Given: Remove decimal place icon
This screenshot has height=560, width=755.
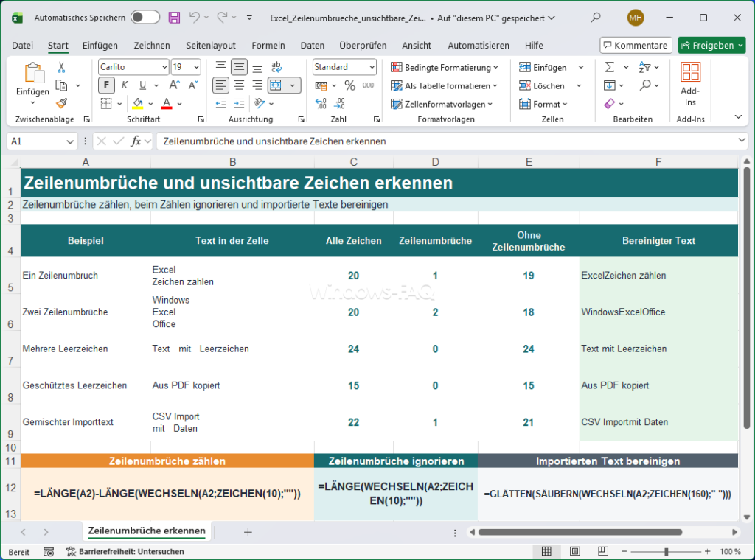Looking at the screenshot, I should coord(339,103).
